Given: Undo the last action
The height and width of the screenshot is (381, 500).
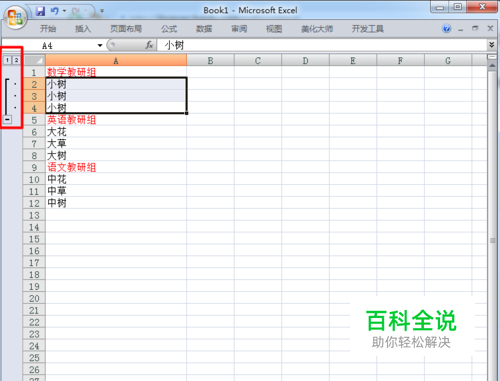Looking at the screenshot, I should [54, 11].
